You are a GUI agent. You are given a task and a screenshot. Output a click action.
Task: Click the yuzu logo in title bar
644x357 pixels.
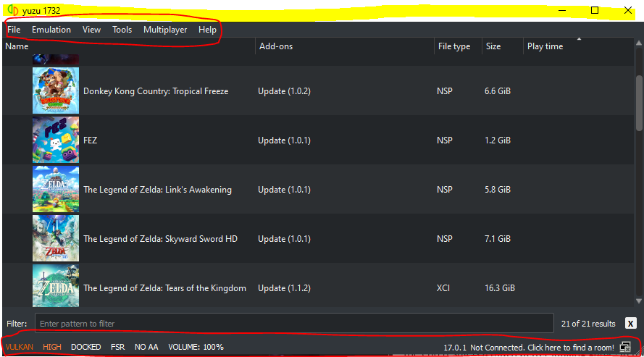[x=13, y=10]
